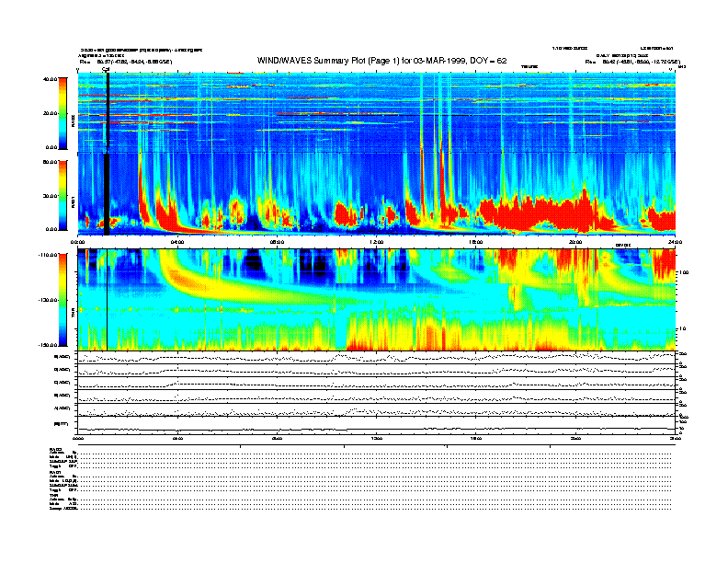
Task: Click the 20:00 tick label under the RAD1 panel
Action: point(575,242)
